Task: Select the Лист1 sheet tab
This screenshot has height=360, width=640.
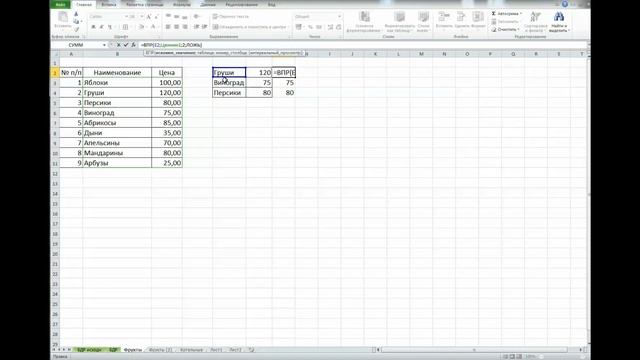Action: click(216, 350)
